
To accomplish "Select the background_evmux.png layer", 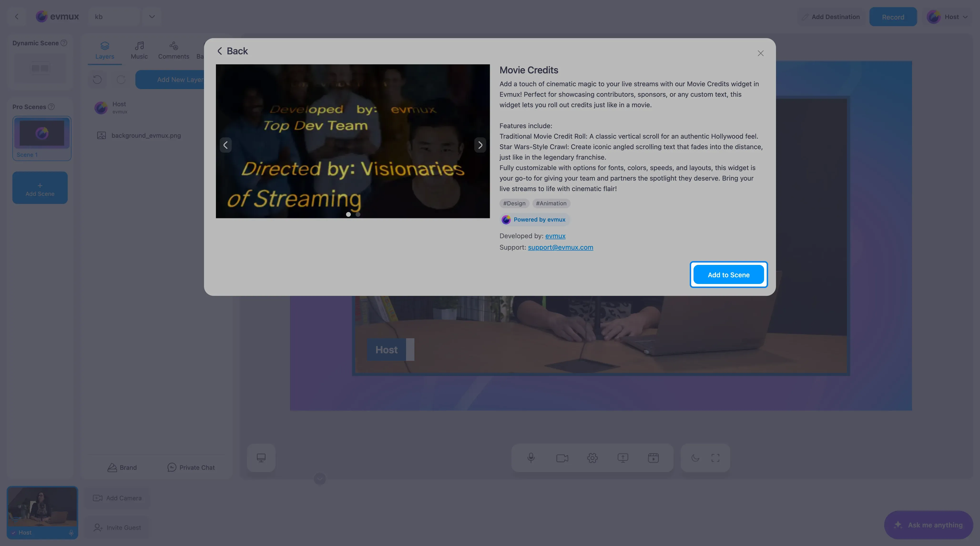I will pyautogui.click(x=146, y=135).
